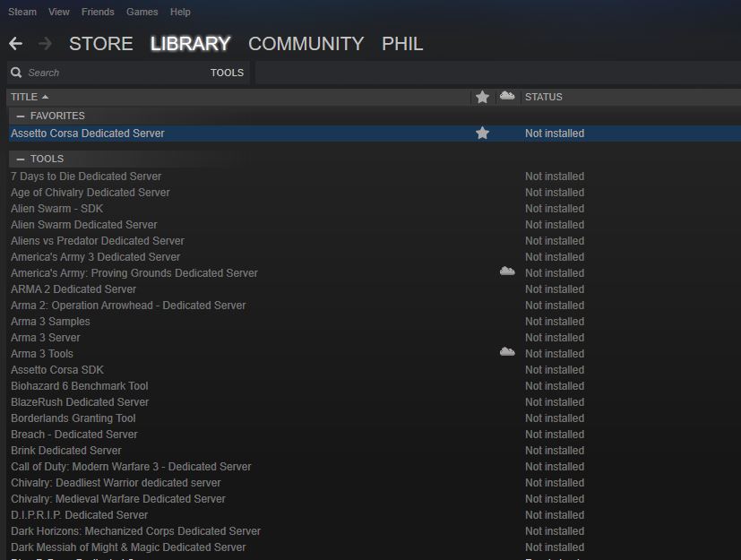The image size is (741, 560).
Task: Select Assetto Corsa Dedicated Server in Favorites
Action: click(x=88, y=134)
